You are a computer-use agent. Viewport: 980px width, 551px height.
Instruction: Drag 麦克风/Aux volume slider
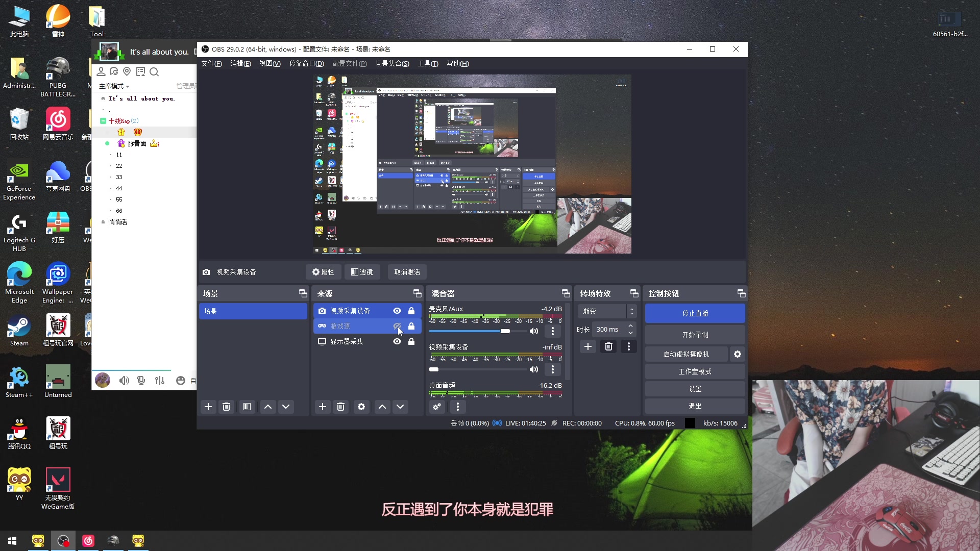click(x=505, y=330)
